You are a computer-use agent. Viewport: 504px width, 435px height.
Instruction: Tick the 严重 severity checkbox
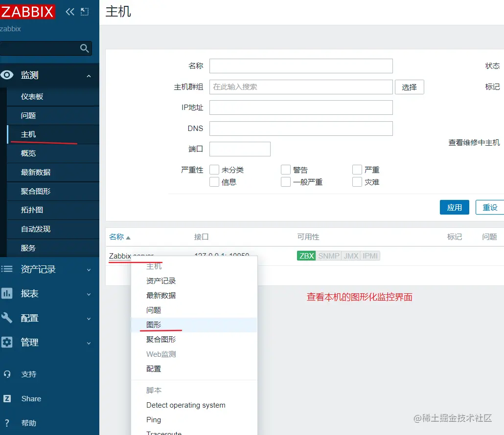click(x=357, y=170)
